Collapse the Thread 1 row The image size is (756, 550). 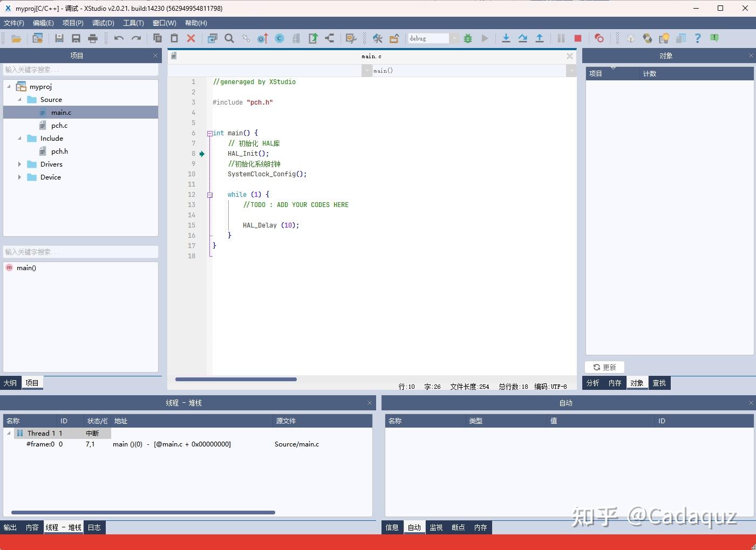9,433
